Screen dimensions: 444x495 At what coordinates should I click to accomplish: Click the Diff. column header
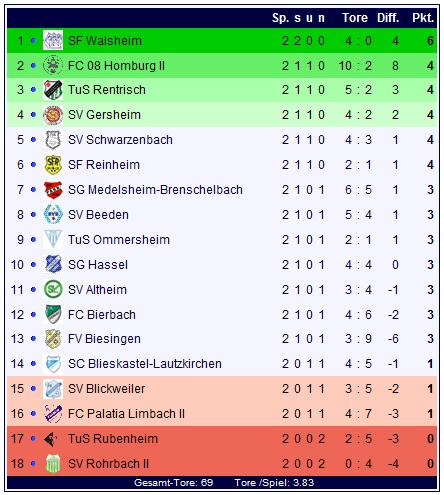pos(388,18)
